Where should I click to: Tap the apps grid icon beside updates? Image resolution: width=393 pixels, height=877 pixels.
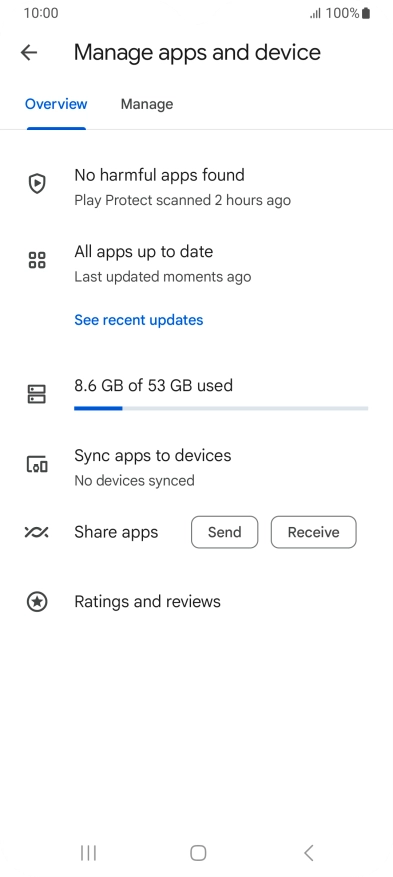(37, 260)
